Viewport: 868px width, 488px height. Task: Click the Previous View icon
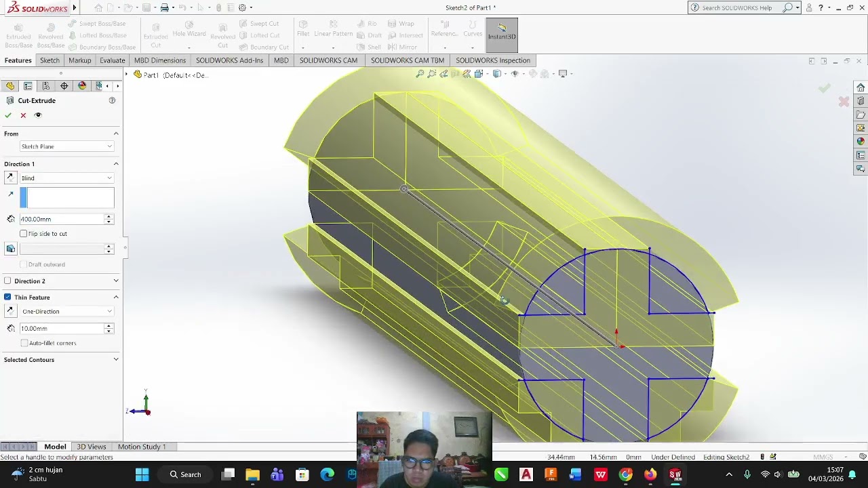click(x=444, y=74)
